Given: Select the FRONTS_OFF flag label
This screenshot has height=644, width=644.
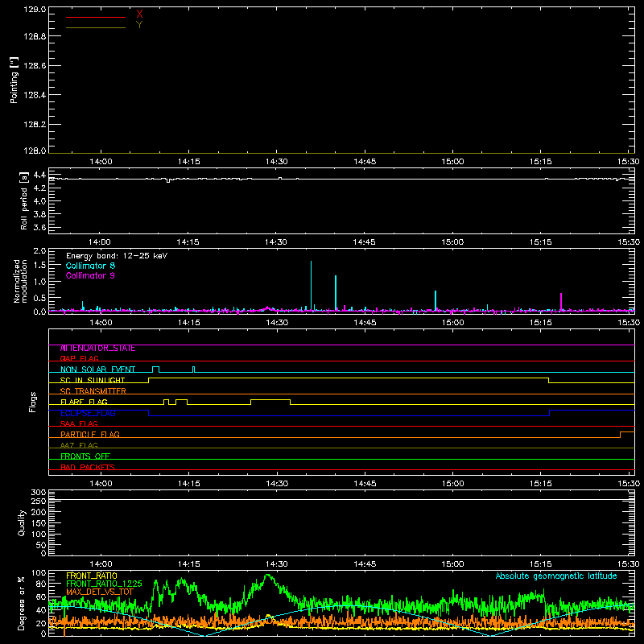Looking at the screenshot, I should tap(85, 456).
